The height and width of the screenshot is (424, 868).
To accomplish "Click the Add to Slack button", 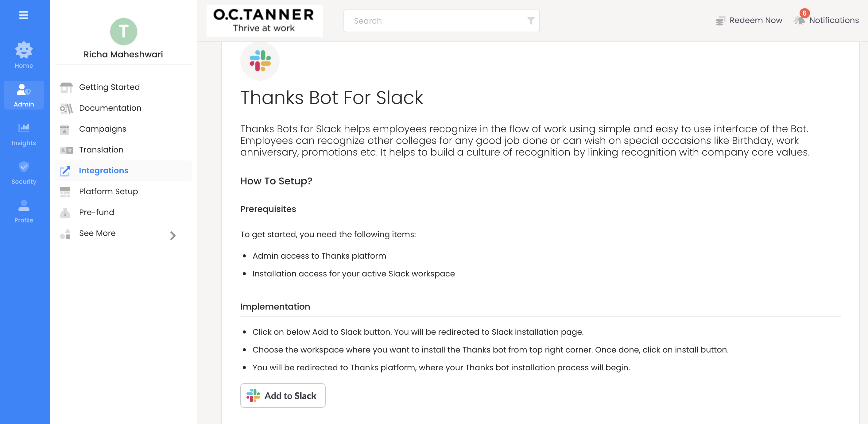I will point(283,395).
